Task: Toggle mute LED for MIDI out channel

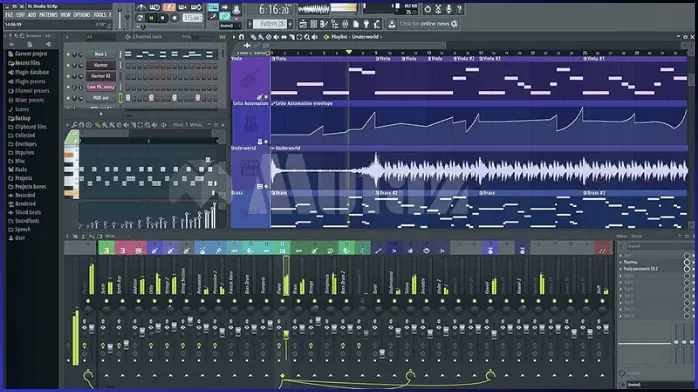Action: coord(68,98)
